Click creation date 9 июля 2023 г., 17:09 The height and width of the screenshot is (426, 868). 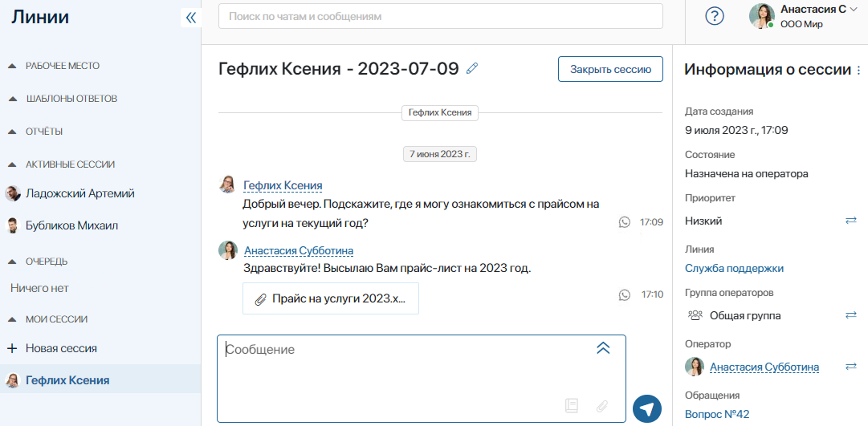coord(736,131)
